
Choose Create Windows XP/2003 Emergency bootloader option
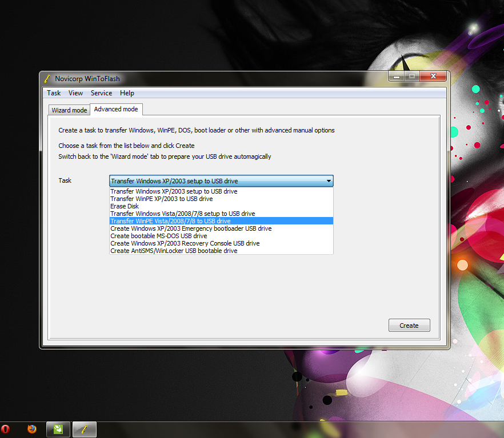[221, 228]
